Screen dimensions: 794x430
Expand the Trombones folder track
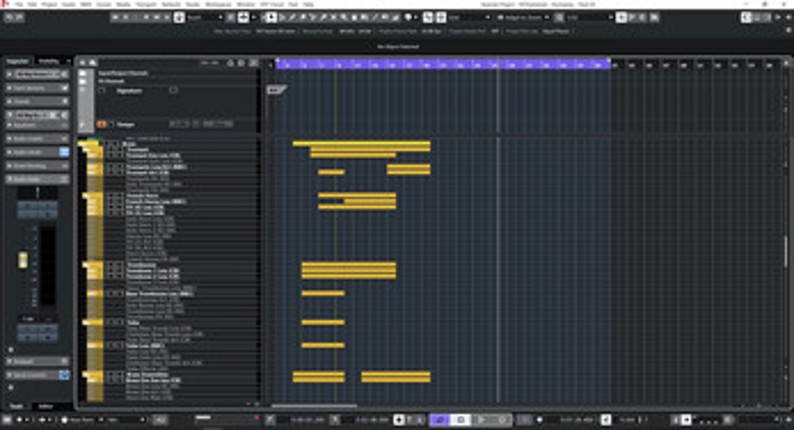86,265
